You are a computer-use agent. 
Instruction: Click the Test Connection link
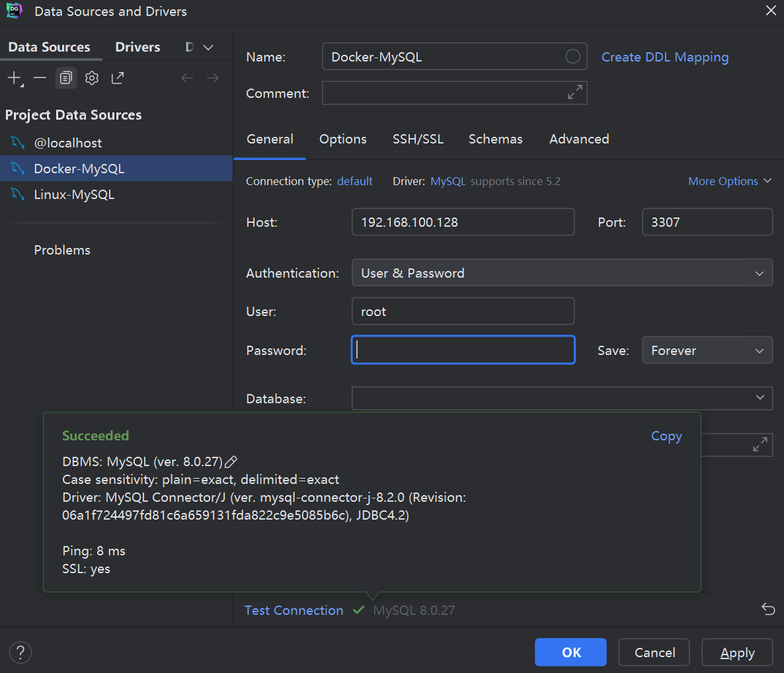pos(294,610)
